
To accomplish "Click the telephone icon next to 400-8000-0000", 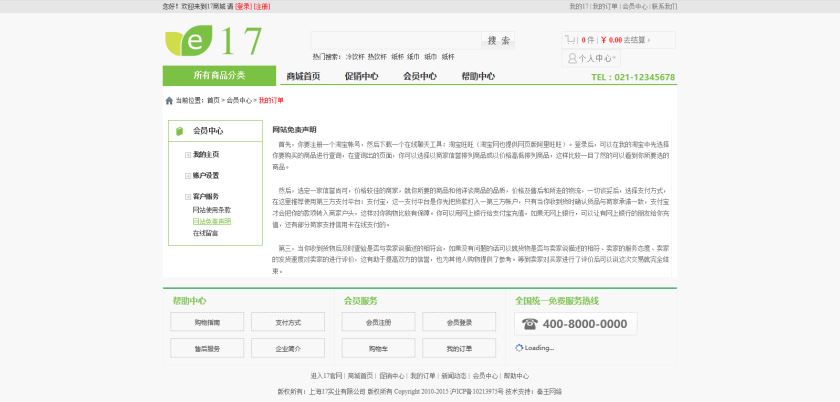I will pyautogui.click(x=530, y=324).
